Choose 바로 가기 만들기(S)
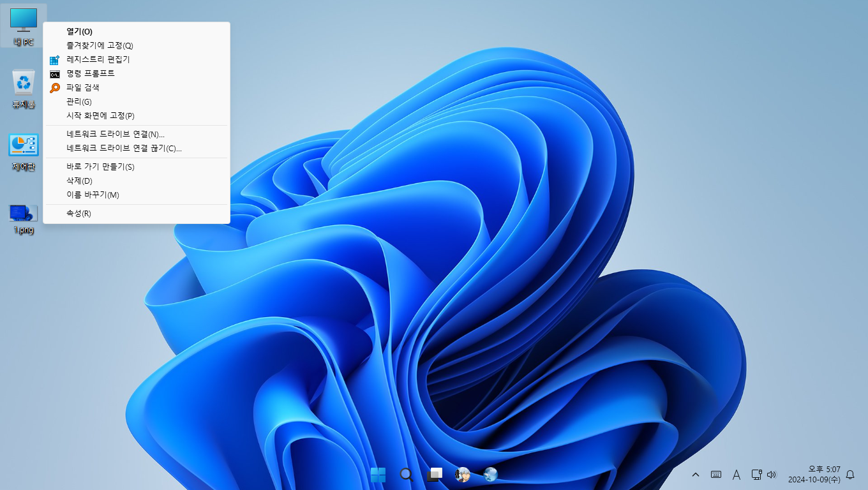The width and height of the screenshot is (868, 490). point(137,167)
